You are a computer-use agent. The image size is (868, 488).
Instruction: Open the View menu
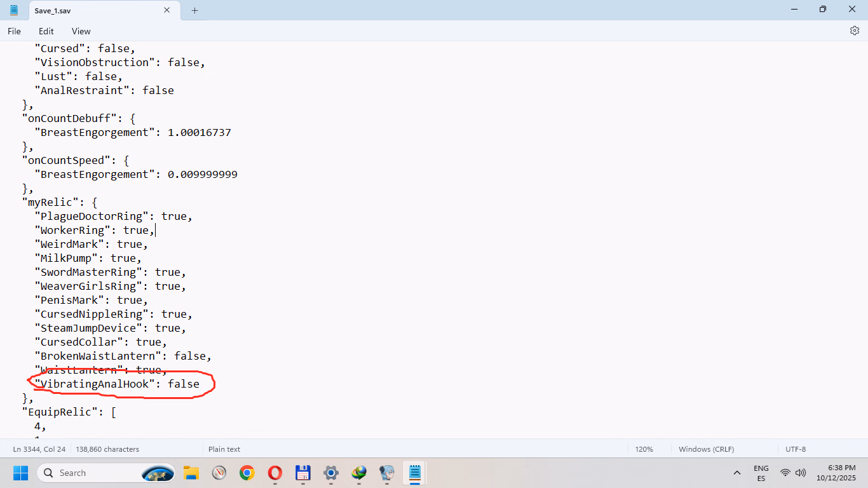pos(81,31)
